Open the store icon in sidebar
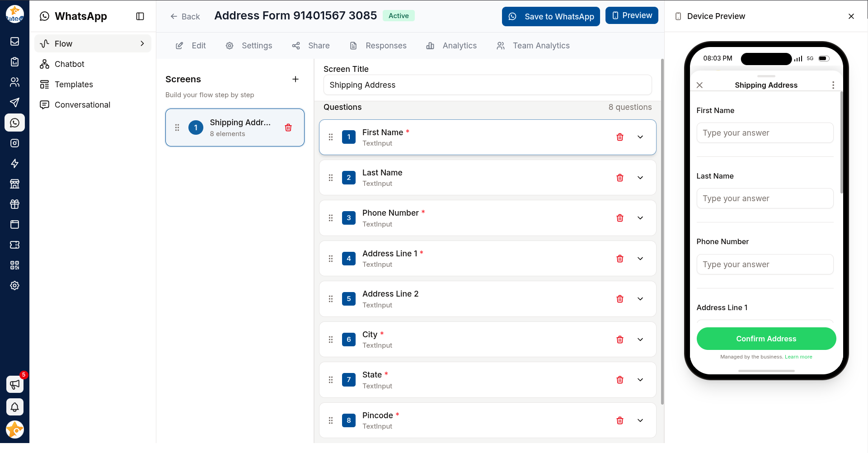Viewport: 868px width, 453px height. (x=14, y=184)
